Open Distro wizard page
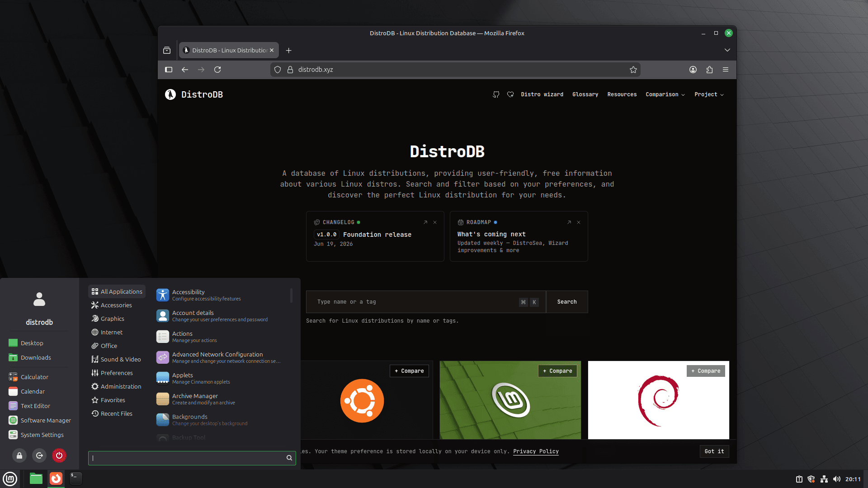The image size is (868, 488). (x=542, y=94)
